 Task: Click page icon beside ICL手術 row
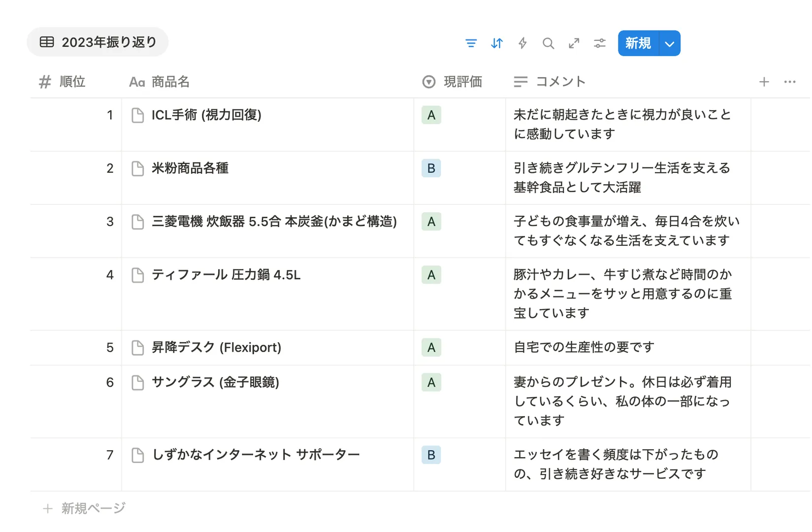pyautogui.click(x=138, y=115)
